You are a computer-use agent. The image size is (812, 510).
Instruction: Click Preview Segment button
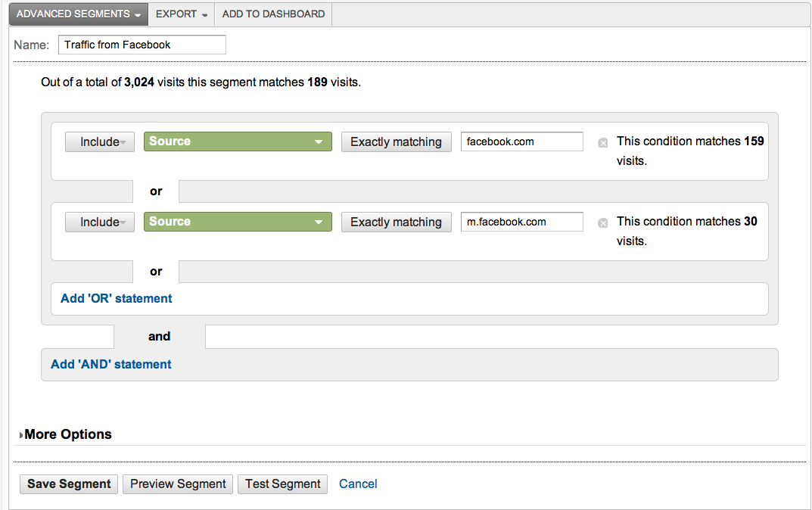178,484
